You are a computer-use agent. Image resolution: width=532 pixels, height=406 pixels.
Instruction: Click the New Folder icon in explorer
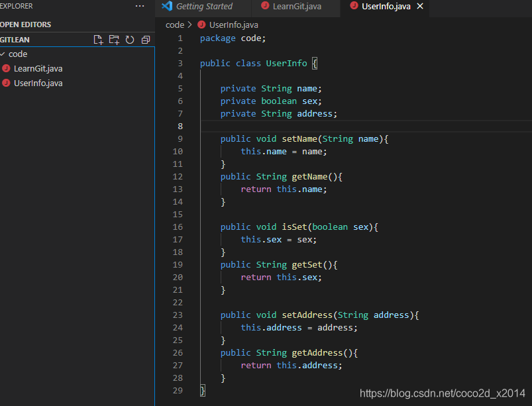[x=114, y=40]
